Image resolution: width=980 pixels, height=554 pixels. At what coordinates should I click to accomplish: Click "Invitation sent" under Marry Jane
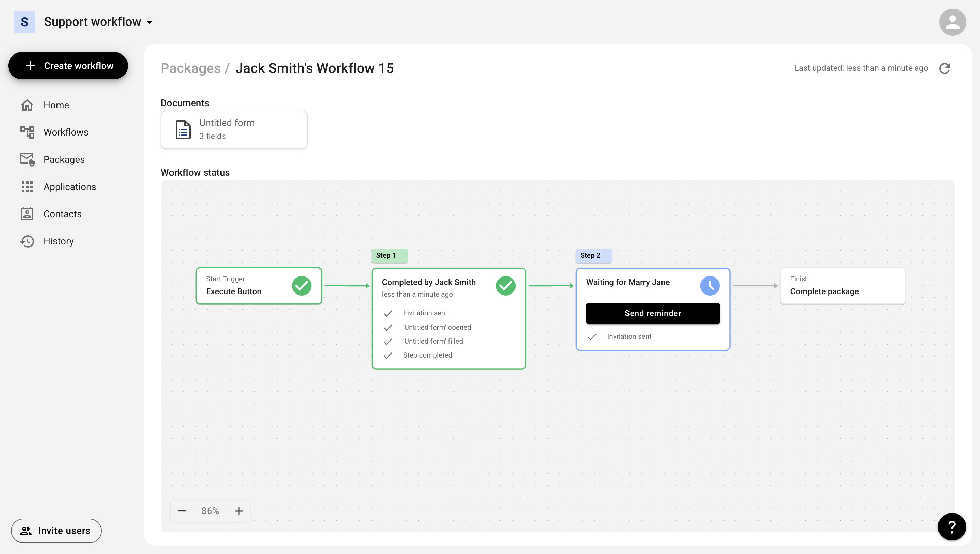pyautogui.click(x=629, y=337)
